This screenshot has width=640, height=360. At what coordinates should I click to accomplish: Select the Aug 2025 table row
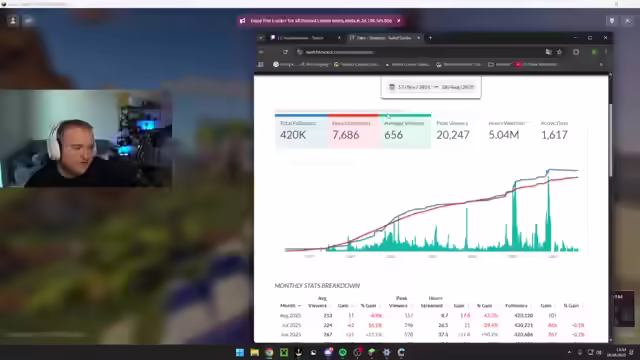[430, 316]
